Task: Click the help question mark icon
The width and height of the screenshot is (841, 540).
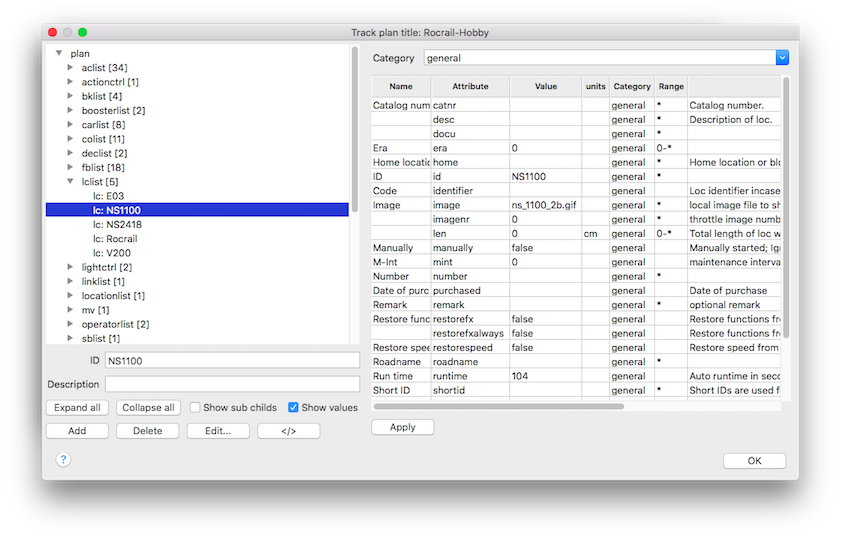Action: pyautogui.click(x=63, y=459)
